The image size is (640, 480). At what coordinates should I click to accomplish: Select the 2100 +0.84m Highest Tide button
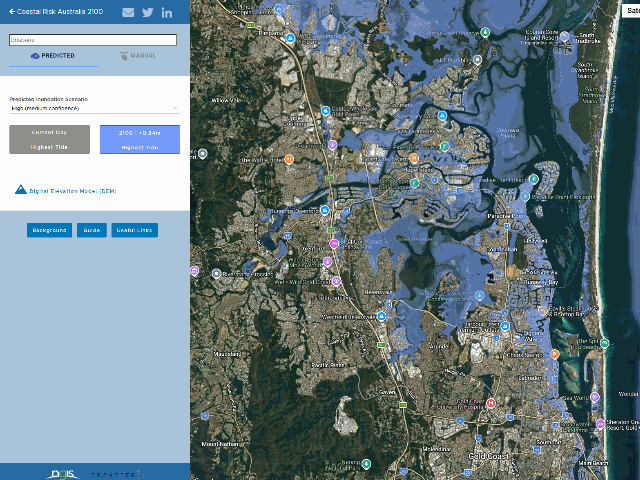[x=140, y=140]
